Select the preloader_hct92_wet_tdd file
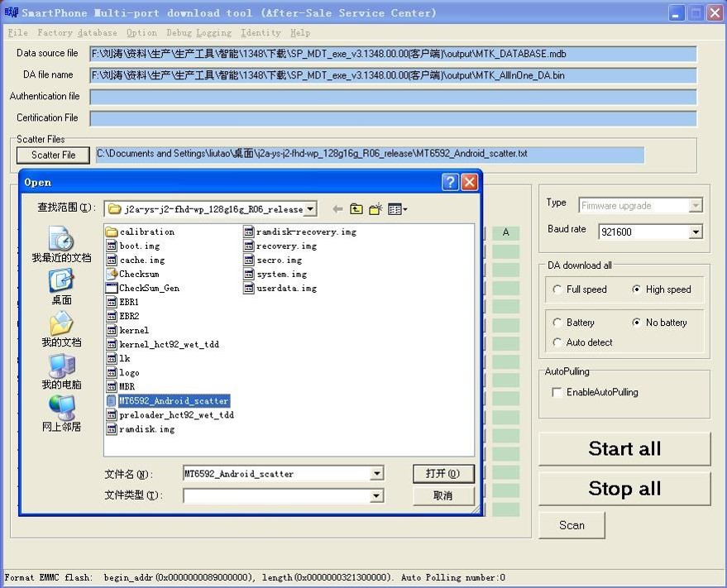 pos(170,414)
